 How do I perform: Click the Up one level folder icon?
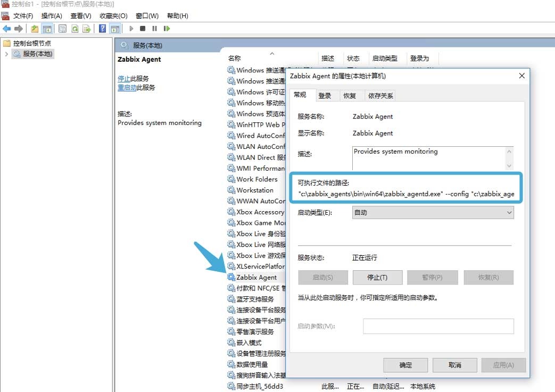point(35,29)
